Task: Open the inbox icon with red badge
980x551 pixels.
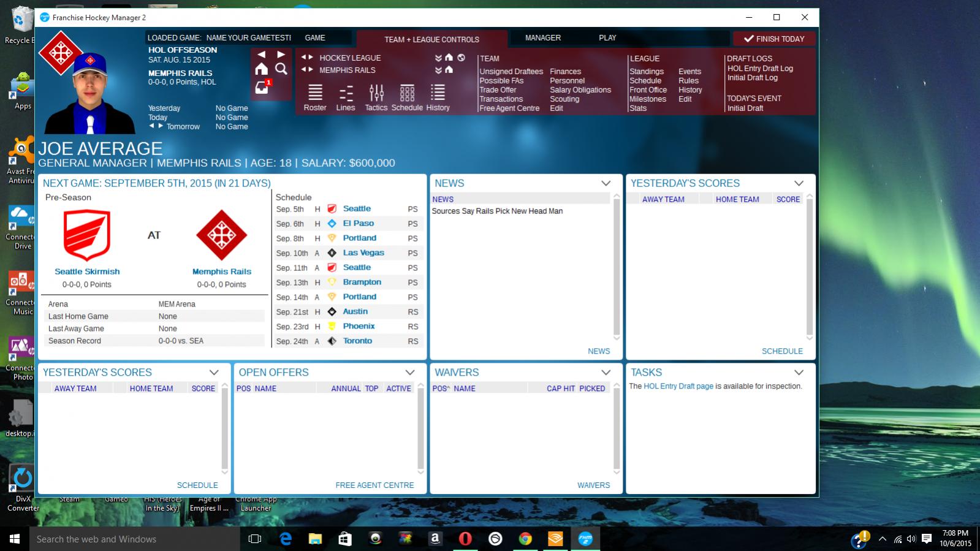Action: click(x=262, y=87)
